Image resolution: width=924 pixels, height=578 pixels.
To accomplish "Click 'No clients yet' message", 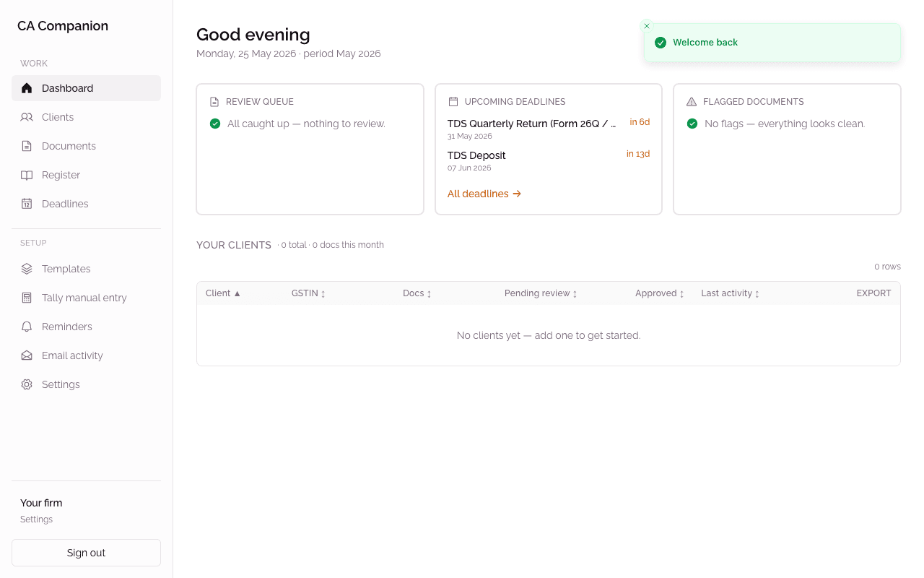I will point(549,335).
